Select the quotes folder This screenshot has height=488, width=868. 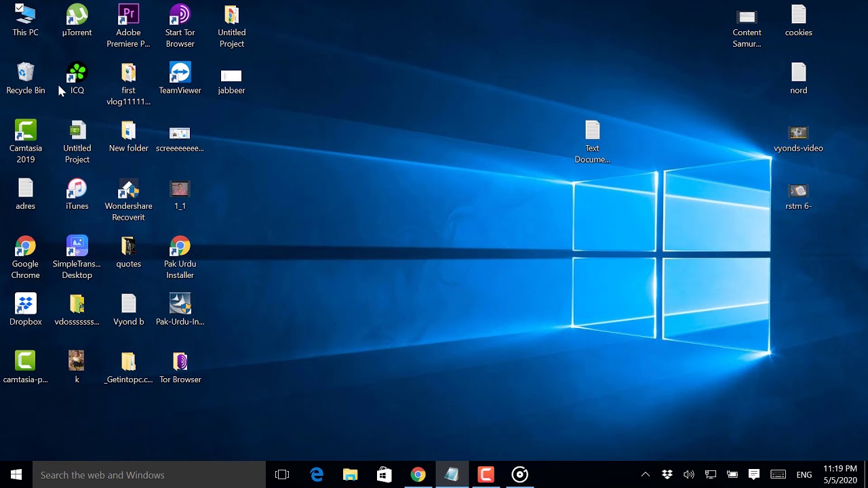tap(128, 252)
